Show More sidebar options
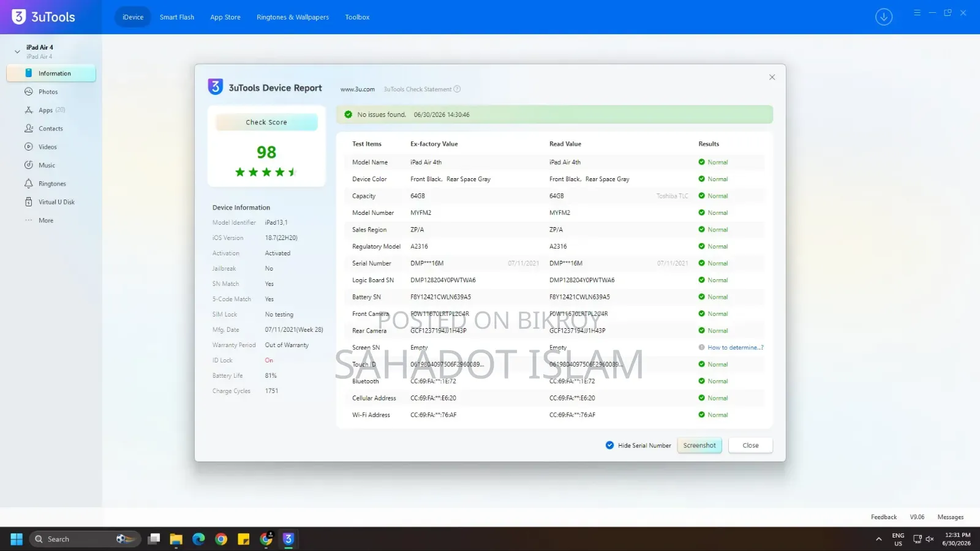This screenshot has height=551, width=980. 45,220
